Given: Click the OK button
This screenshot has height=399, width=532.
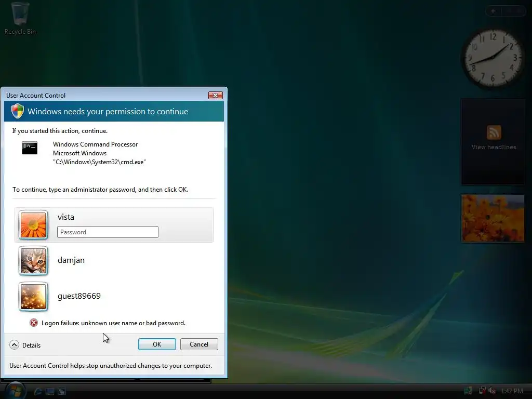Looking at the screenshot, I should click(x=157, y=344).
